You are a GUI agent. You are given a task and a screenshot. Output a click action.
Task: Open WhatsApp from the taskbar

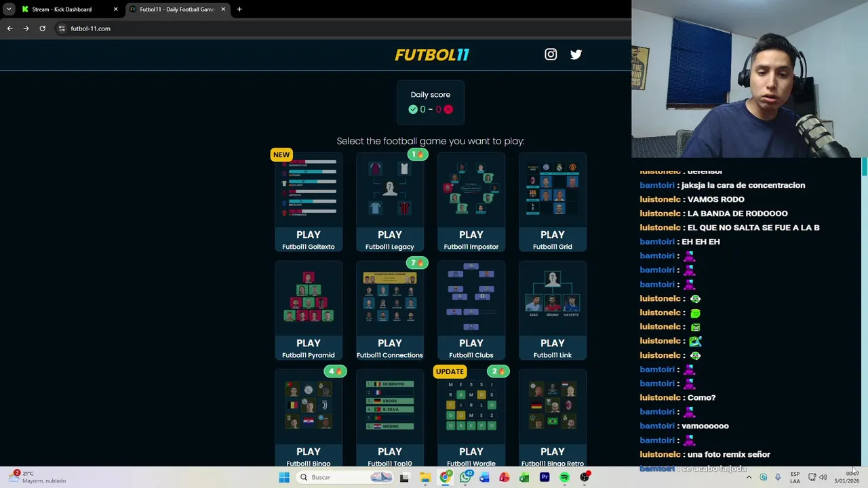point(465,477)
